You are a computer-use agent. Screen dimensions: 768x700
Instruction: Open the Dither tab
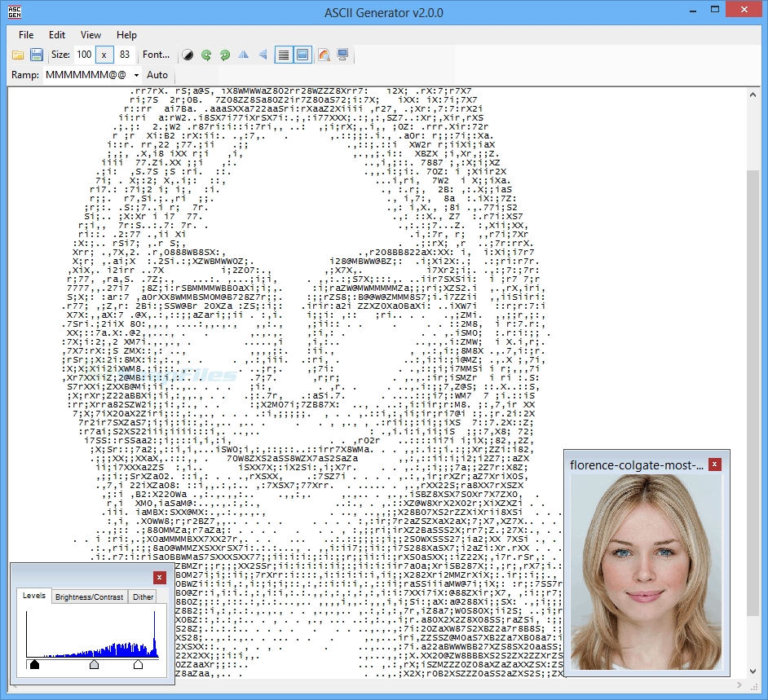(143, 596)
